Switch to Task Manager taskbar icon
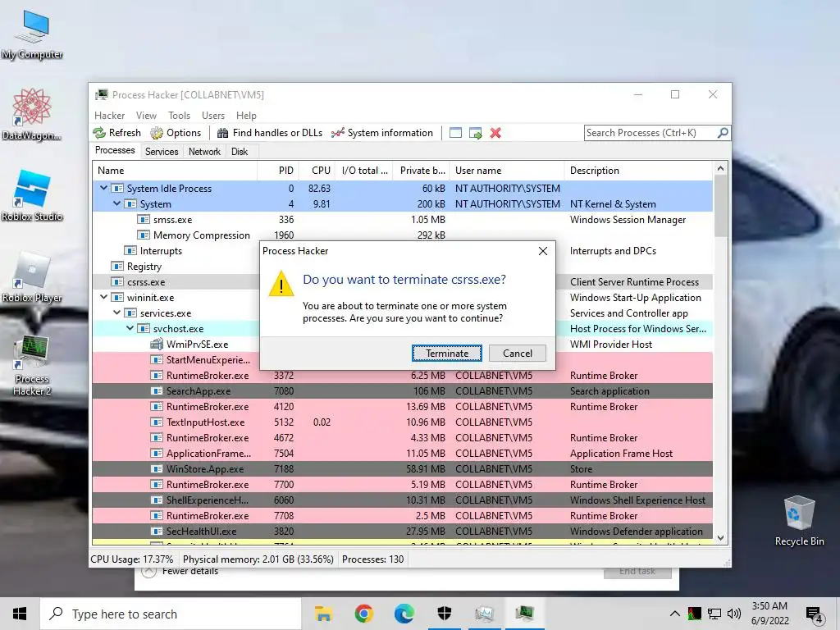The image size is (840, 630). tap(484, 614)
